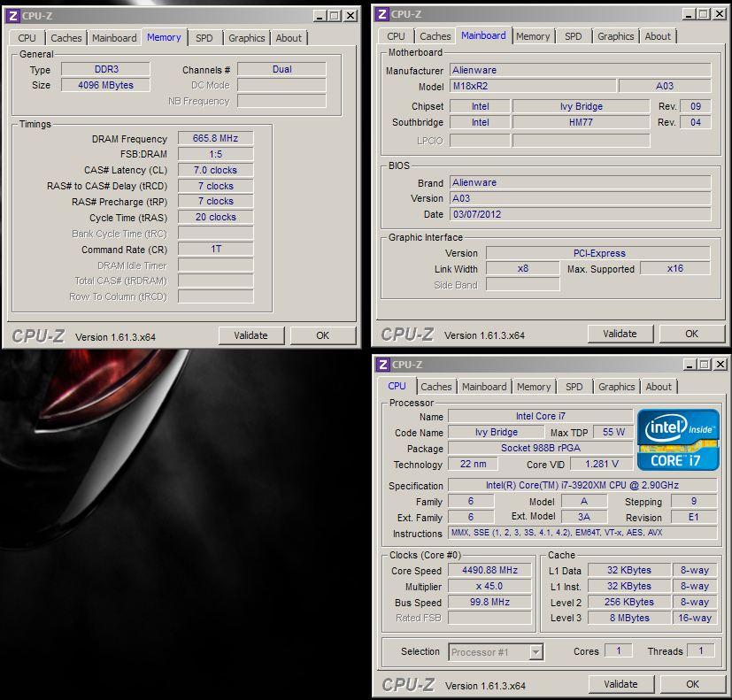
Task: Open Memory tab in Mainboard window
Action: pos(533,36)
